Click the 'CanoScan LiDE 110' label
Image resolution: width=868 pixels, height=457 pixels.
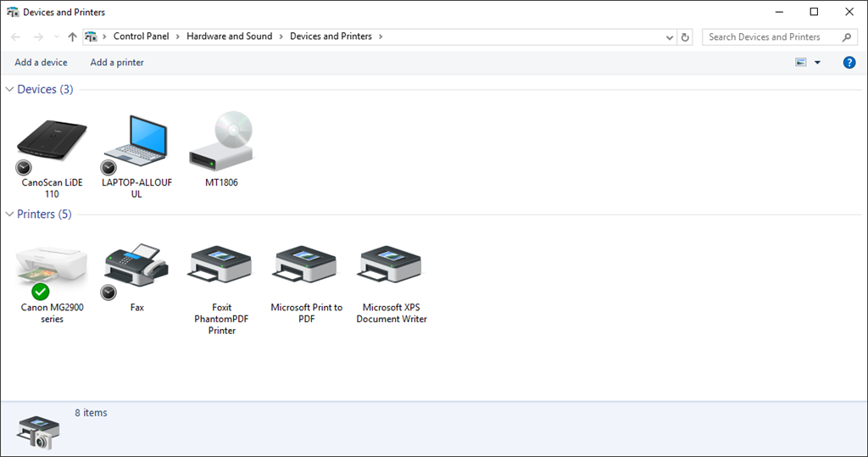(52, 188)
